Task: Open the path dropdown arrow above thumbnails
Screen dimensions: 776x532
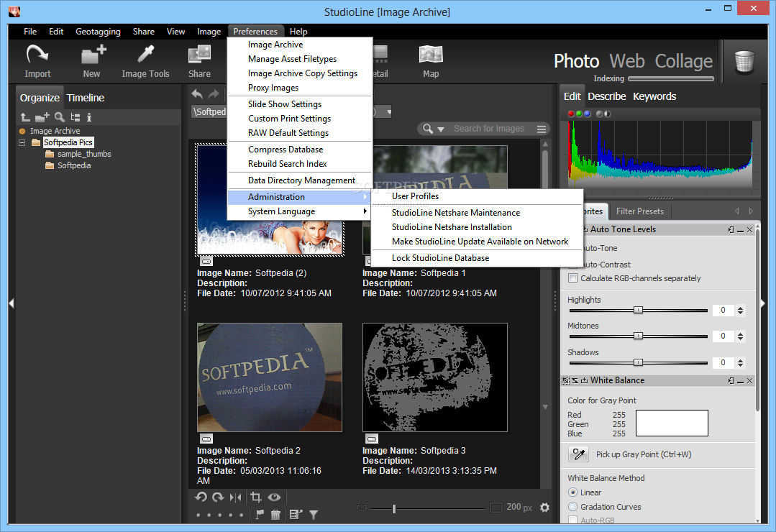Action: pos(389,112)
